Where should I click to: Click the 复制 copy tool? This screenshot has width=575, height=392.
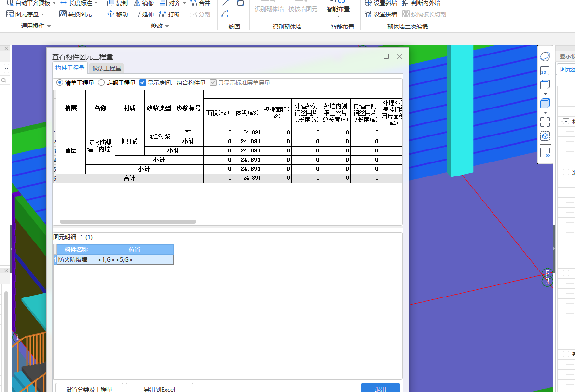click(x=117, y=3)
